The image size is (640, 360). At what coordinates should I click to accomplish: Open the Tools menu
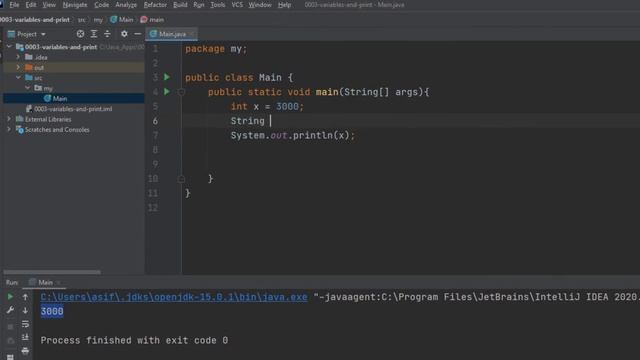(218, 5)
